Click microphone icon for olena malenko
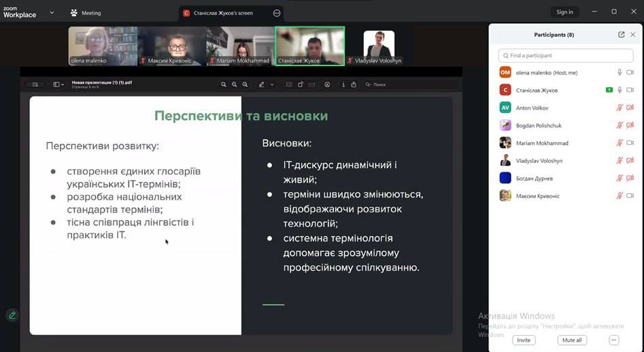 (x=620, y=72)
